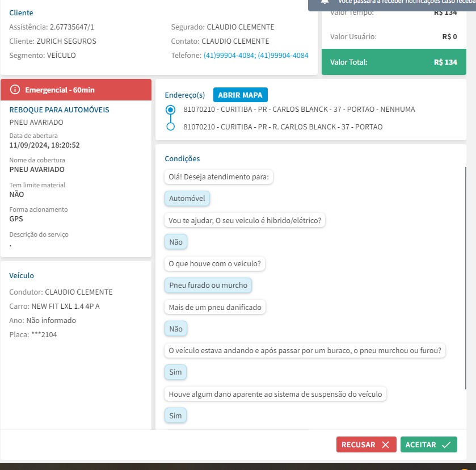The height and width of the screenshot is (470, 476).
Task: Click the 'Vou te ajudar' hibrido/elétrico question
Action: [x=245, y=220]
